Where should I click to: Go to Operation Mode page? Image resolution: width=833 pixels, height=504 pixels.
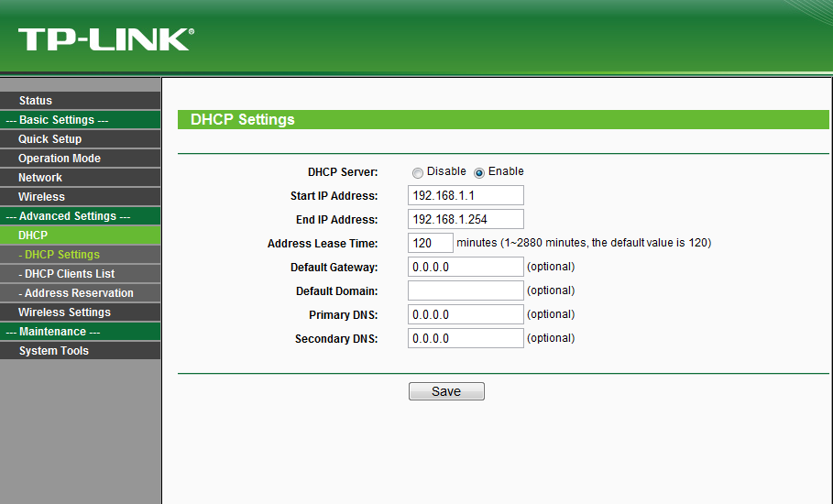(x=81, y=159)
